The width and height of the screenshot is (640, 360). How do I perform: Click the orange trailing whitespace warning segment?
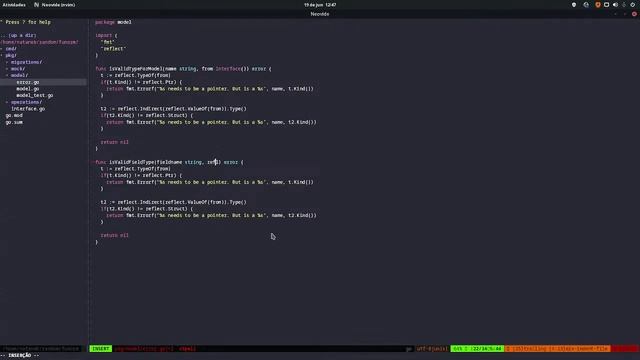[558, 349]
